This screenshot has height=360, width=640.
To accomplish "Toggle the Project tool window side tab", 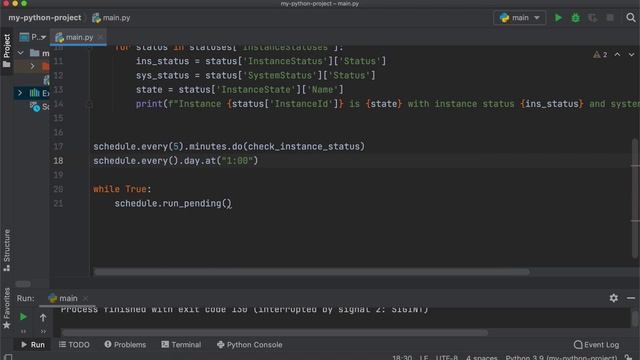I will pos(7,51).
